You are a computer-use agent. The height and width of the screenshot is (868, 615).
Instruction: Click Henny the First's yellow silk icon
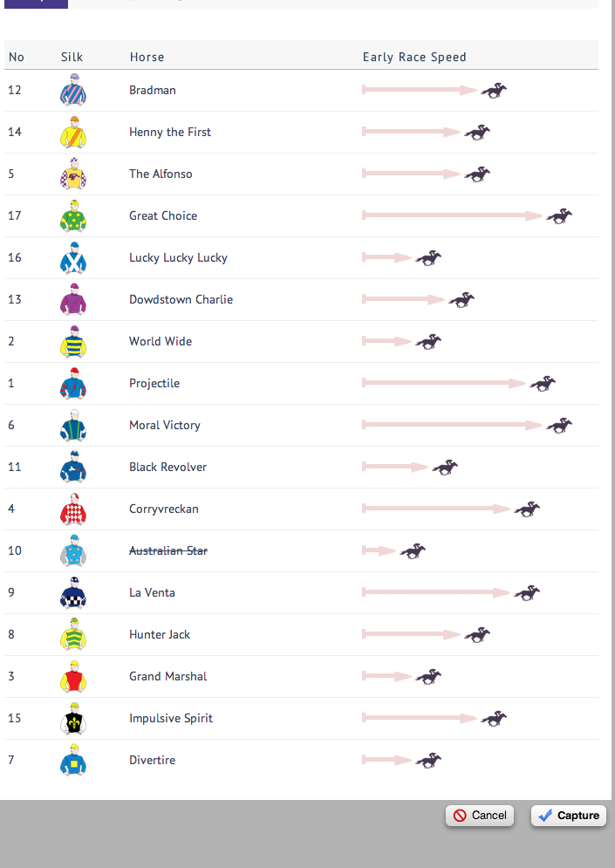point(73,132)
